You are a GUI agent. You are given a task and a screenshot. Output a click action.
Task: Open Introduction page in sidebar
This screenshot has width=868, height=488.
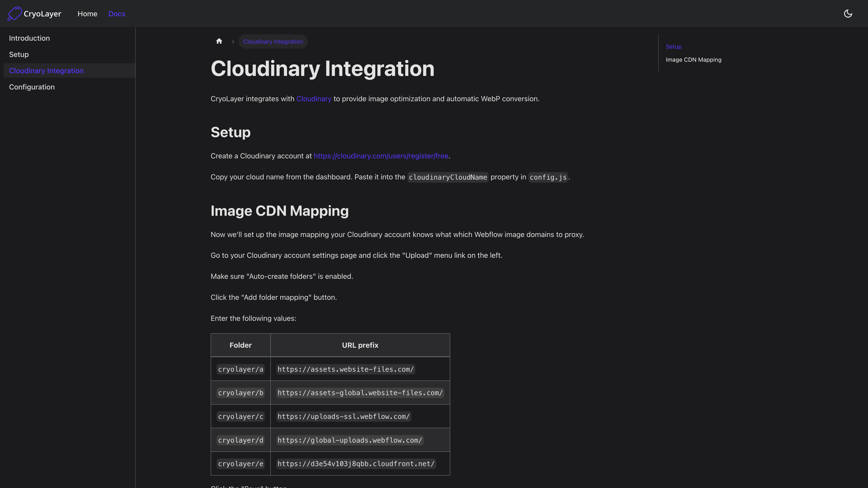tap(29, 38)
